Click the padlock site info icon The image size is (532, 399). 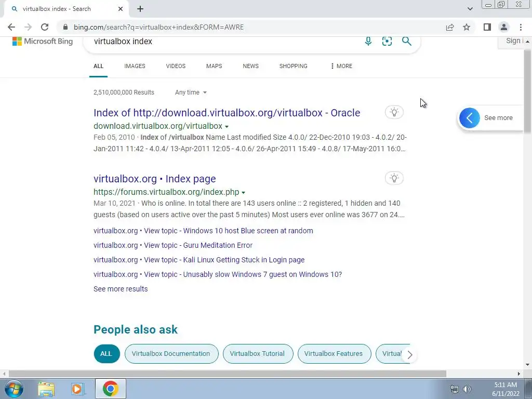coord(65,27)
